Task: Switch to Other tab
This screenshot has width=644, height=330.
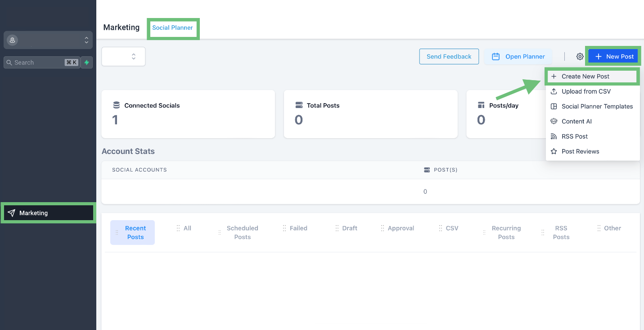Action: pos(612,228)
